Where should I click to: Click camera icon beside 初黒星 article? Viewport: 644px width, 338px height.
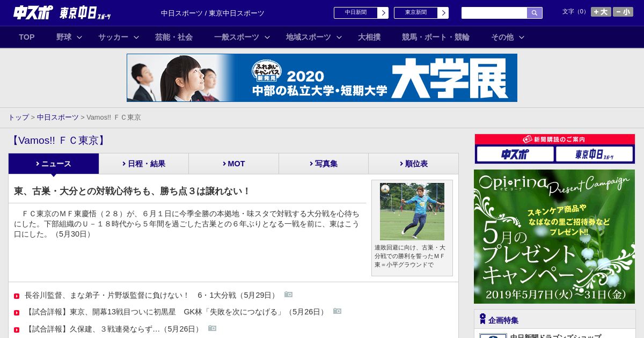click(337, 311)
